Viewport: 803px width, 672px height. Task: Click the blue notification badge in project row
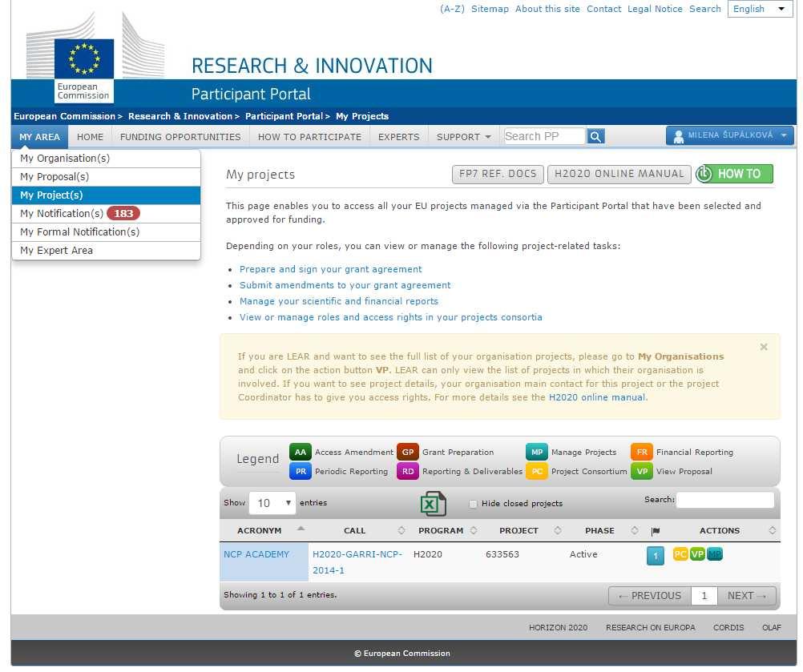point(655,556)
